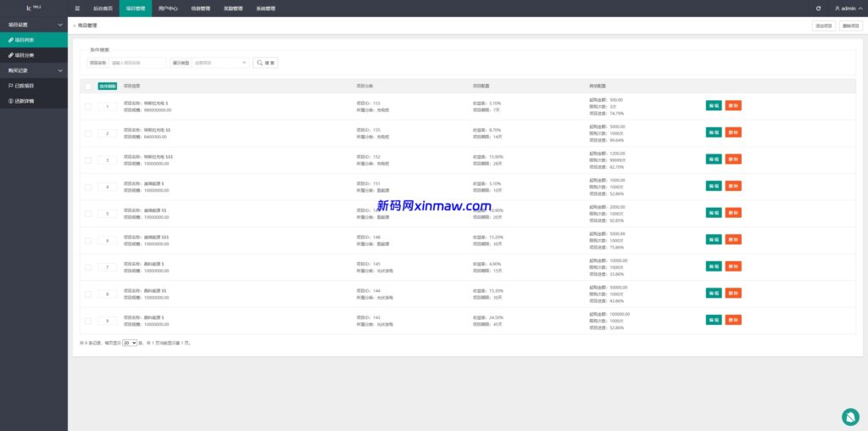This screenshot has width=868, height=431.
Task: Delete the project with ID 152
Action: [x=733, y=159]
